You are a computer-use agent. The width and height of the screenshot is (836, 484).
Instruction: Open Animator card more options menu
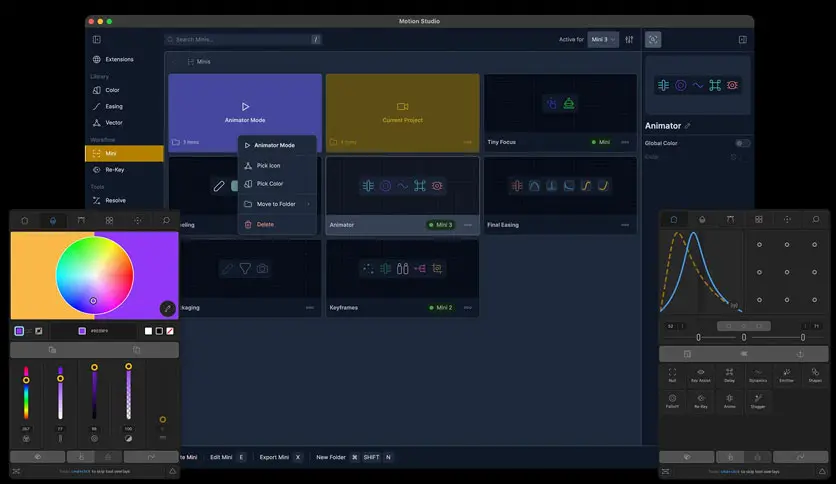468,225
